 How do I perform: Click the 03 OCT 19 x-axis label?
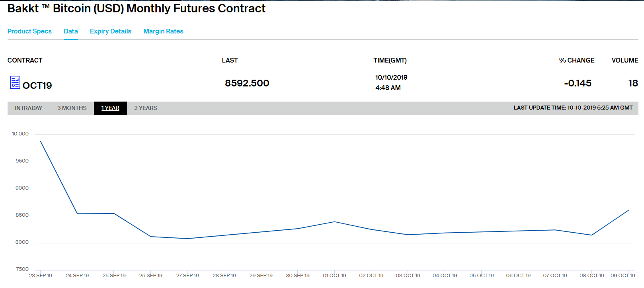pos(408,276)
